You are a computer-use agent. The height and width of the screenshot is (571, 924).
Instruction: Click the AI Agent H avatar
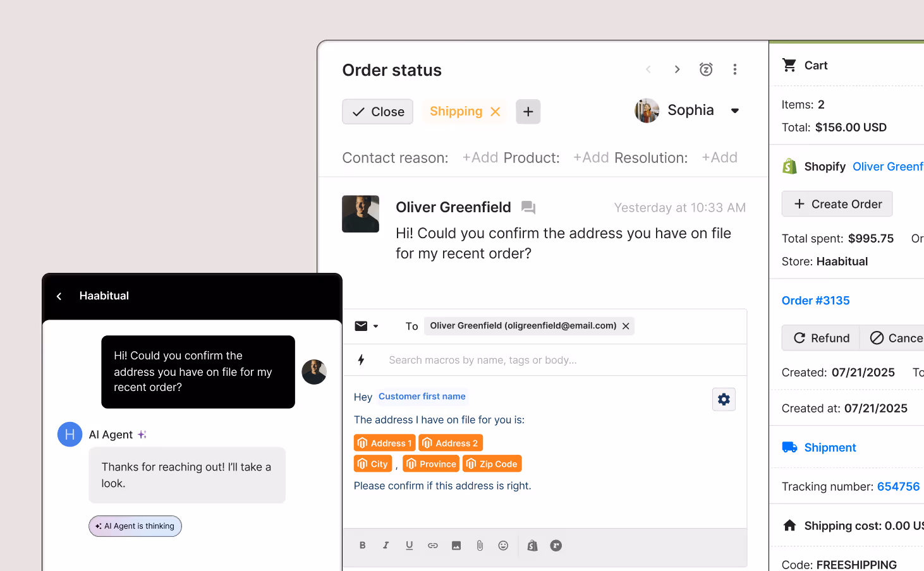point(70,435)
